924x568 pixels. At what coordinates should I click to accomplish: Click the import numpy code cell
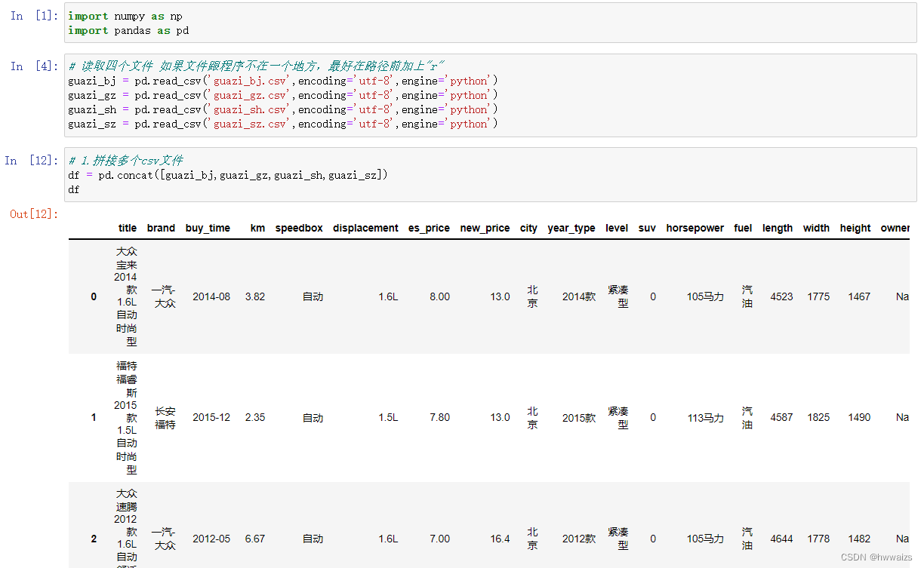point(491,23)
